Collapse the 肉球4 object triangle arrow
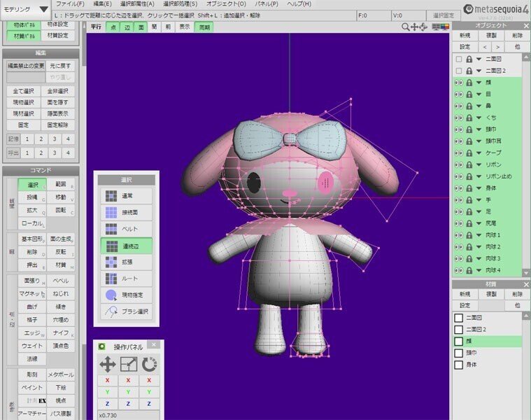531x420 pixels. (479, 270)
